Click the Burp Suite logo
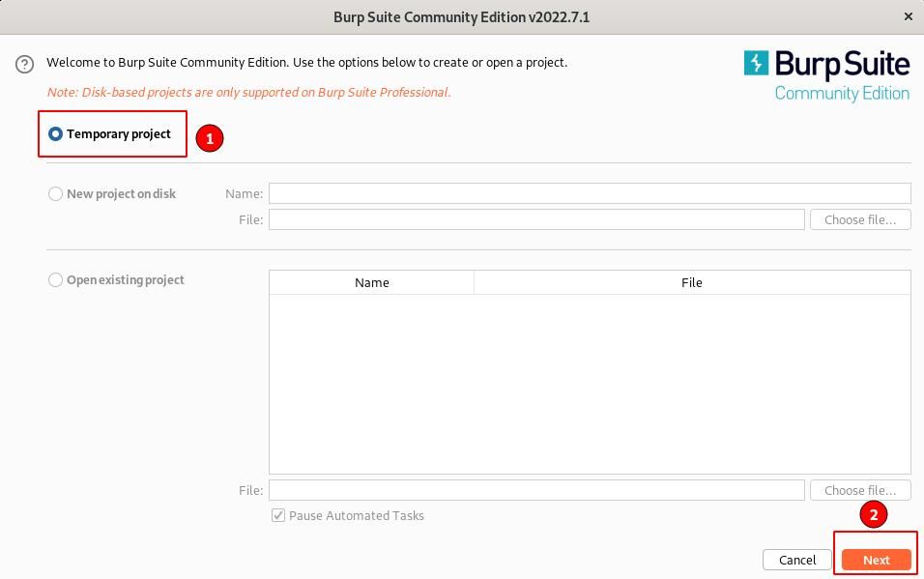Viewport: 924px width, 579px height. pyautogui.click(x=826, y=75)
